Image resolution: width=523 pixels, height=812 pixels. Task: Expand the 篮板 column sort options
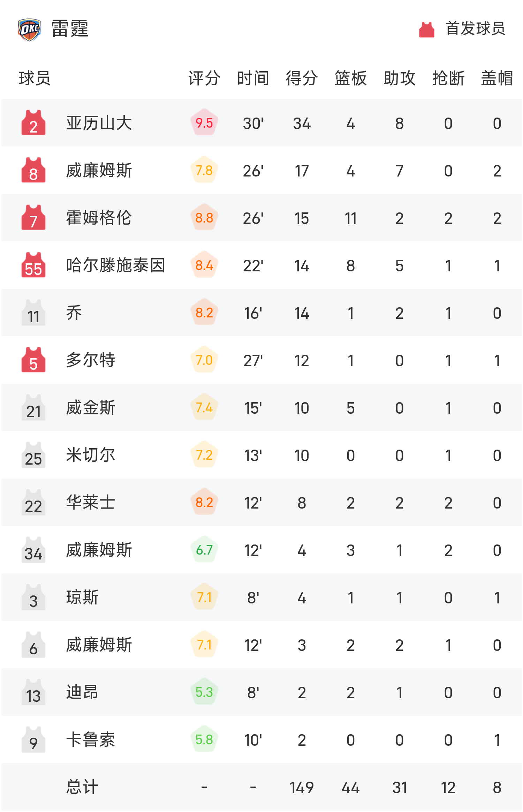pyautogui.click(x=350, y=78)
